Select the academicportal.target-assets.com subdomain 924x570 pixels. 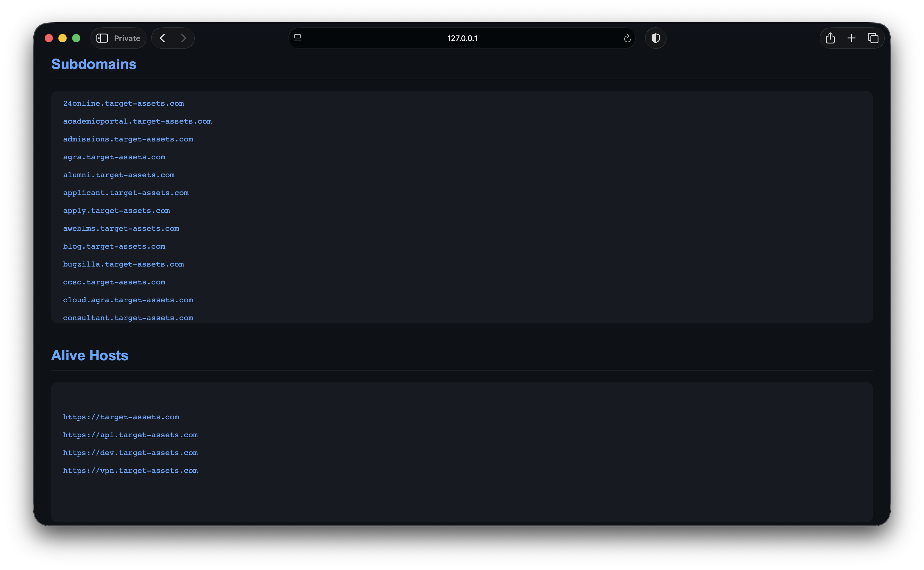point(137,122)
